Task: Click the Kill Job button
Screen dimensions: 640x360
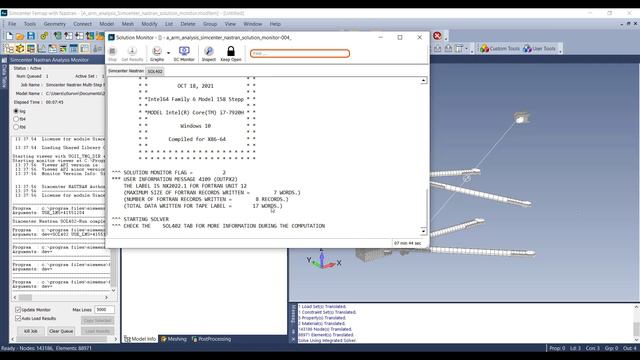Action: pyautogui.click(x=30, y=331)
